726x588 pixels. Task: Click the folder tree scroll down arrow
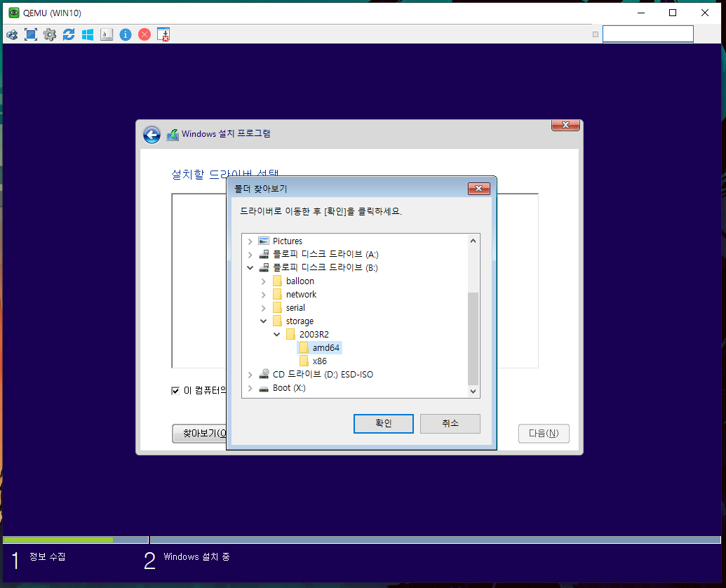click(x=473, y=392)
